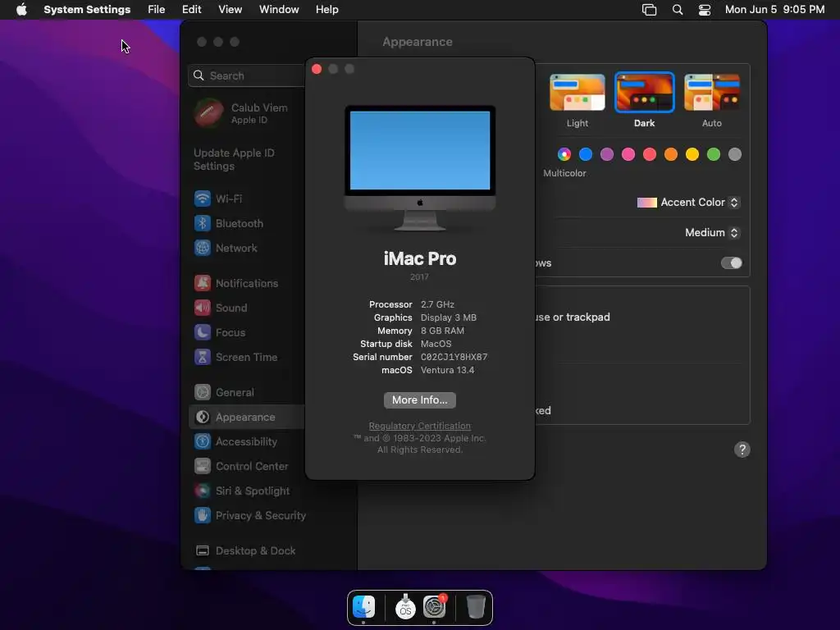Screen dimensions: 840x630
Task: Launch Finder from the Dock
Action: 363,607
